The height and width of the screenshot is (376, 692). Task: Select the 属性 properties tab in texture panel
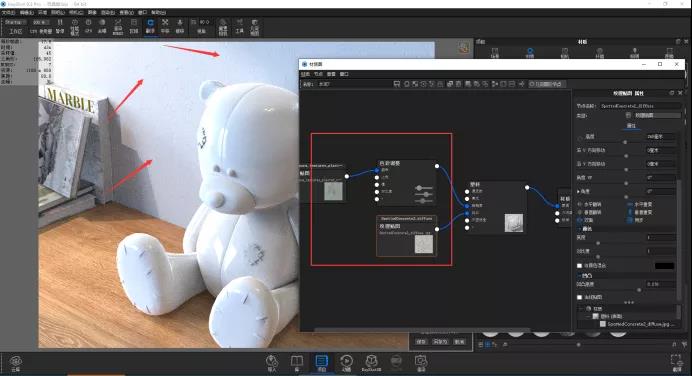631,126
